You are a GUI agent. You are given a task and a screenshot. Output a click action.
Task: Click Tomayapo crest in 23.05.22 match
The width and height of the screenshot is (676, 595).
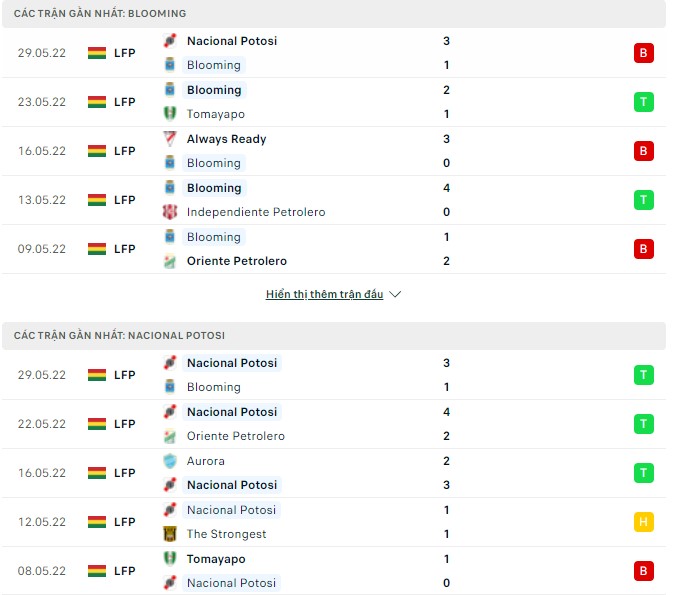(x=169, y=114)
